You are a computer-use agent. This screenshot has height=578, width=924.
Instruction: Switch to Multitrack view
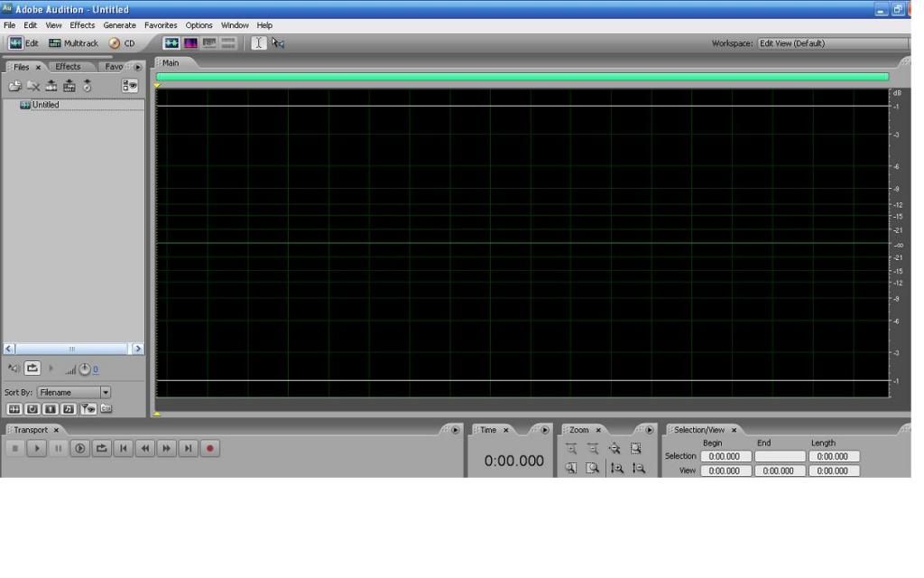tap(73, 43)
